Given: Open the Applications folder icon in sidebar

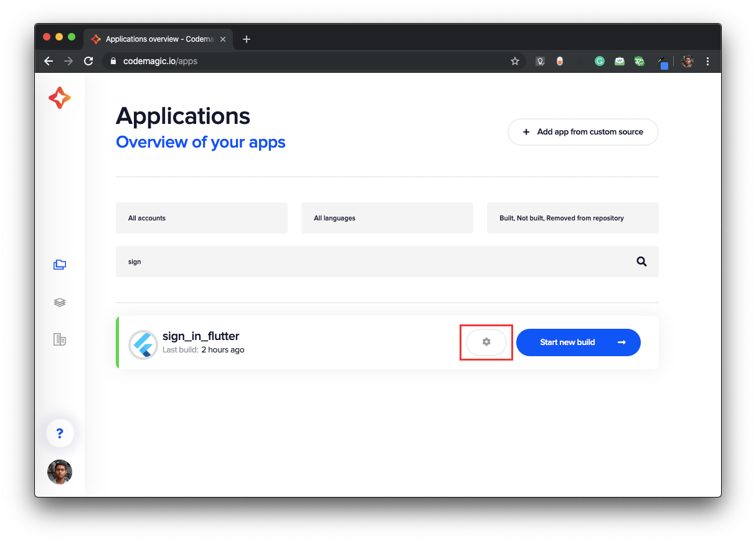Looking at the screenshot, I should pos(59,264).
